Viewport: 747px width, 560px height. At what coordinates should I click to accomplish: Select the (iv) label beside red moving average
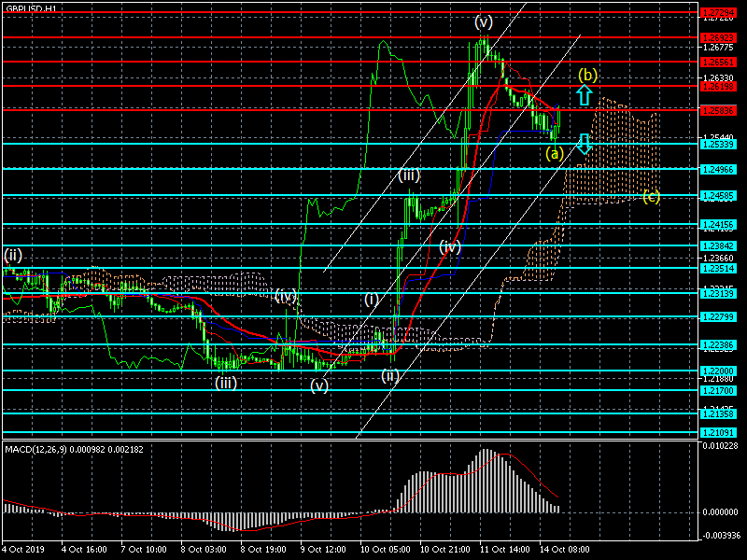[x=451, y=246]
